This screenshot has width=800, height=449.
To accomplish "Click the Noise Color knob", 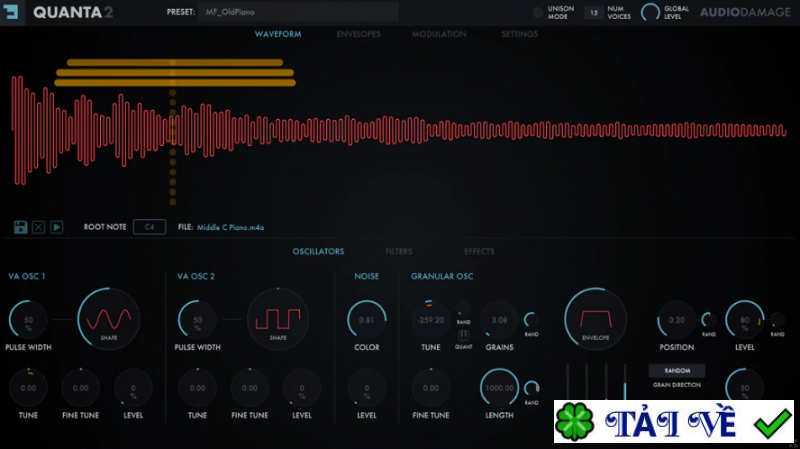I will pos(366,320).
